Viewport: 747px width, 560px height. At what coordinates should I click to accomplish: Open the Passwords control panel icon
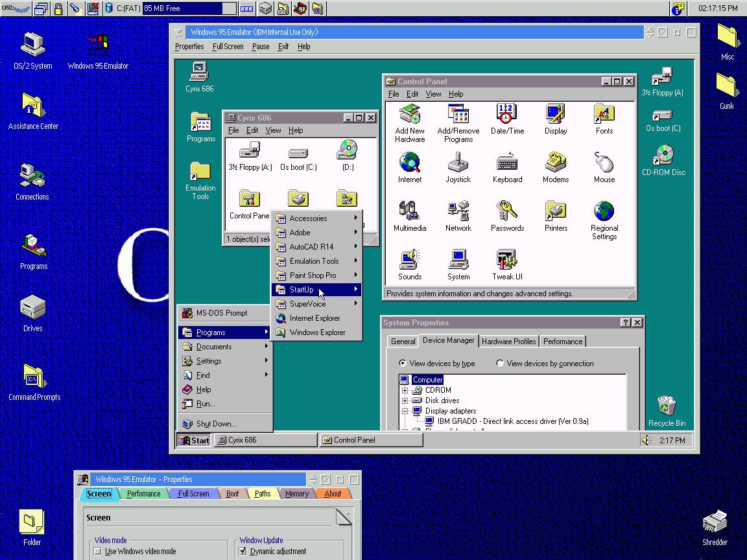point(507,216)
